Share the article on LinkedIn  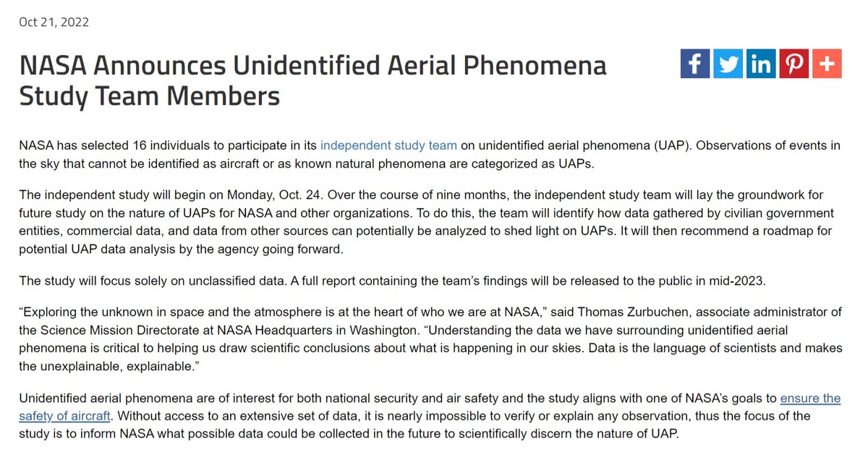pyautogui.click(x=761, y=64)
